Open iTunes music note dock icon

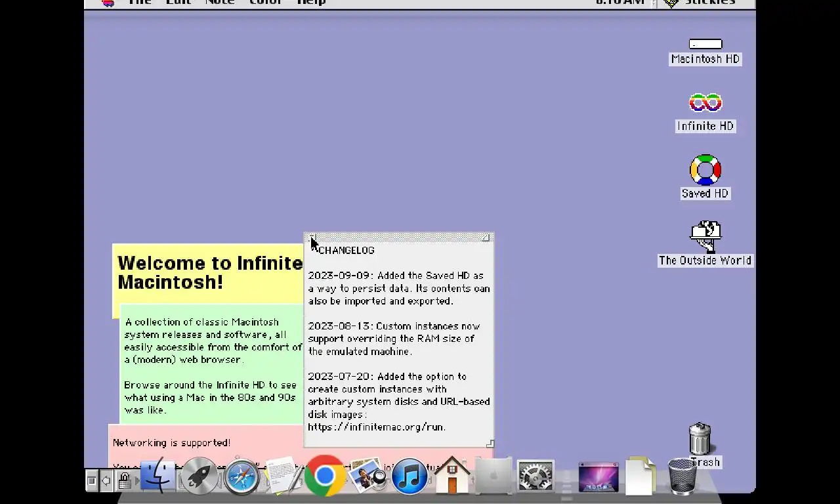click(409, 476)
